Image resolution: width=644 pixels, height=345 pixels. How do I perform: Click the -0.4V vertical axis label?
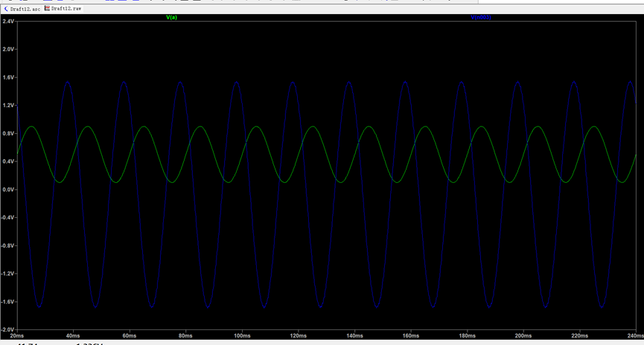click(x=7, y=217)
